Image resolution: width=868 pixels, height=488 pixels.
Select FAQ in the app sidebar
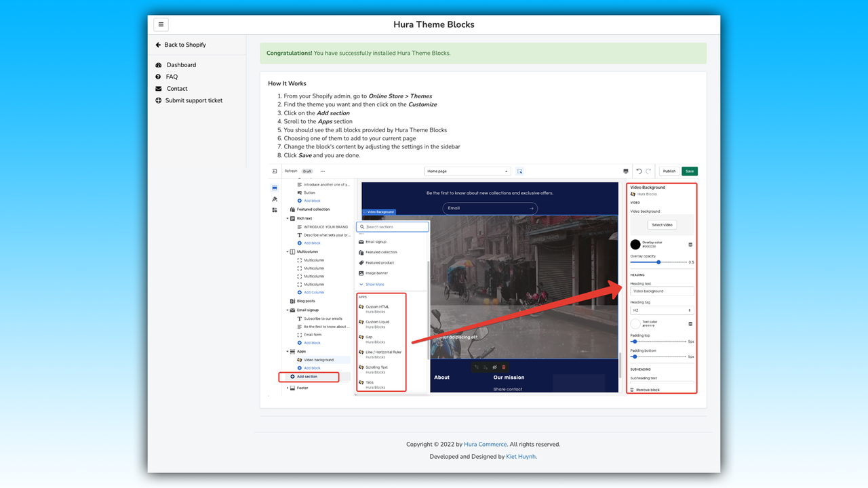pyautogui.click(x=172, y=76)
